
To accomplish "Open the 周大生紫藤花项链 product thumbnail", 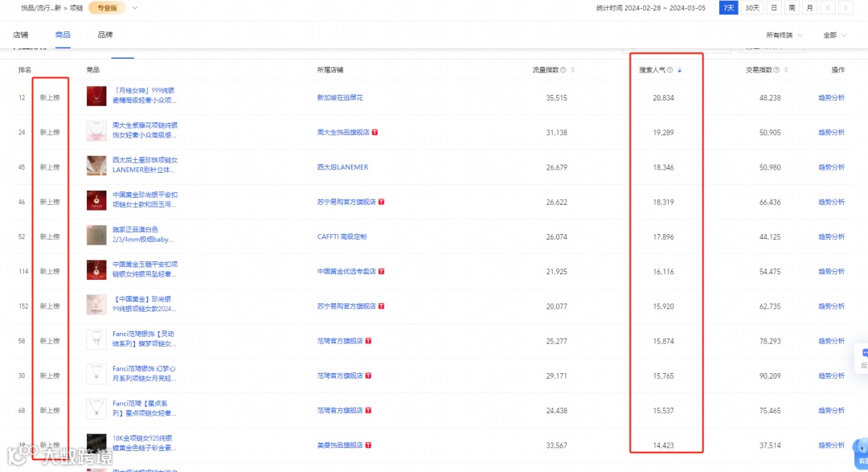I will click(96, 131).
